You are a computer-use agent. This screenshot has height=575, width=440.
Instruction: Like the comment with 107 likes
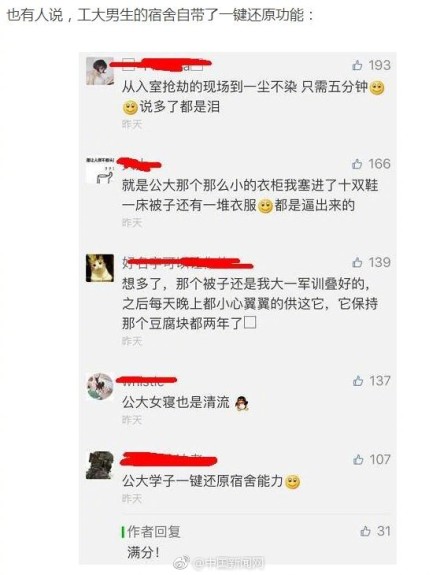tap(358, 459)
